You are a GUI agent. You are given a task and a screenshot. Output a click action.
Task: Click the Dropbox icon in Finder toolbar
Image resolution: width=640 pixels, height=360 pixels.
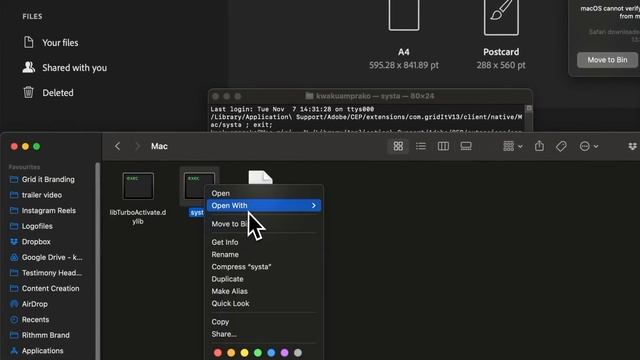coord(632,146)
